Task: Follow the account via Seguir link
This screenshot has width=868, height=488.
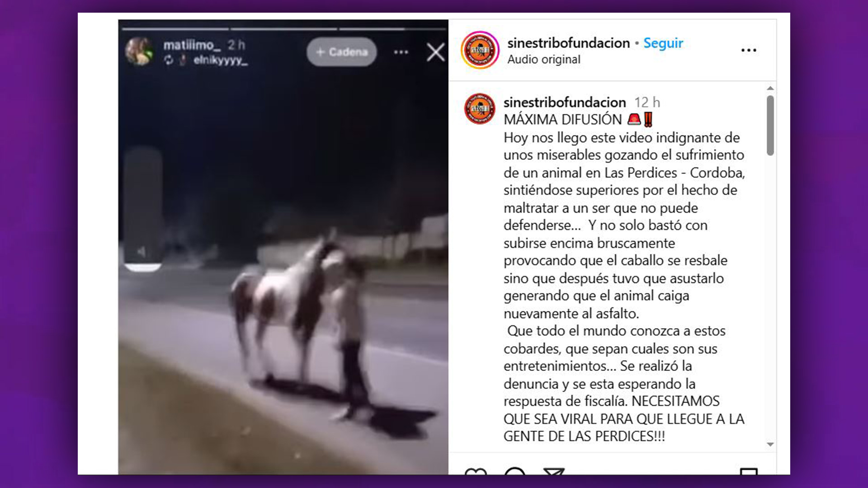Action: click(663, 43)
